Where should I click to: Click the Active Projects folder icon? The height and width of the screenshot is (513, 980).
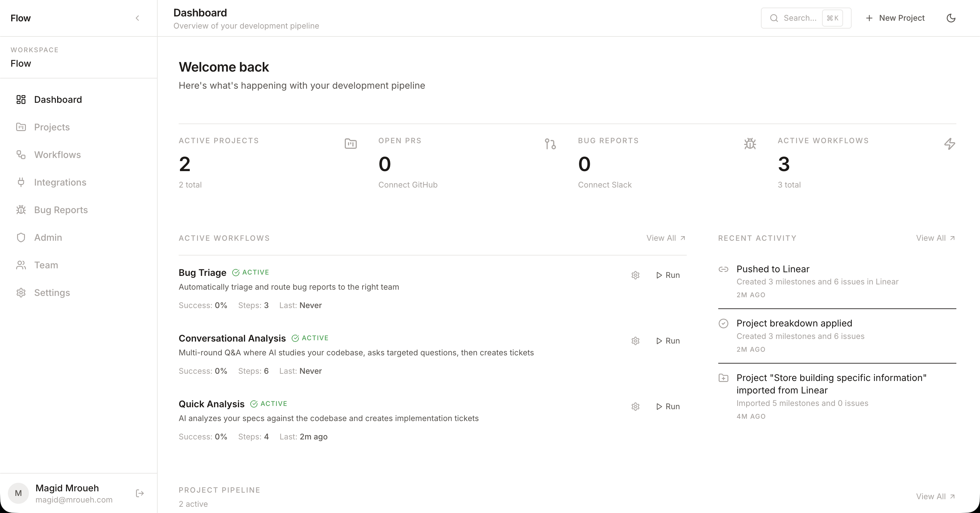(350, 144)
